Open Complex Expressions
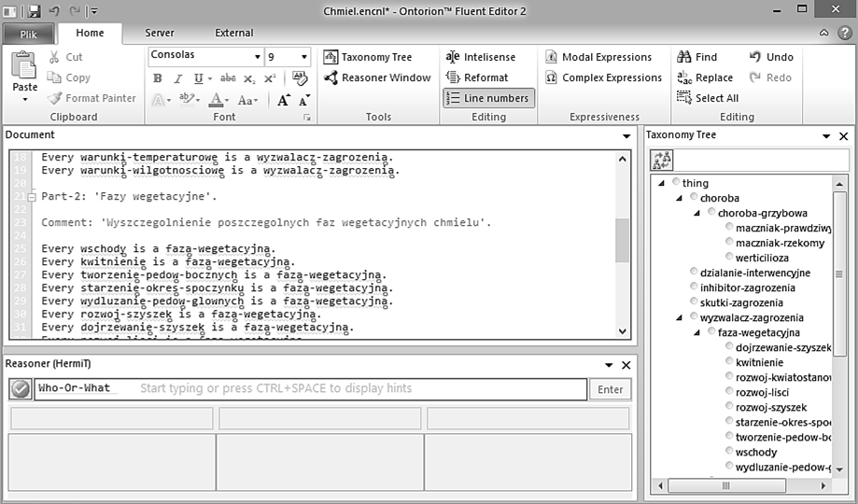This screenshot has height=504, width=858. tap(603, 77)
